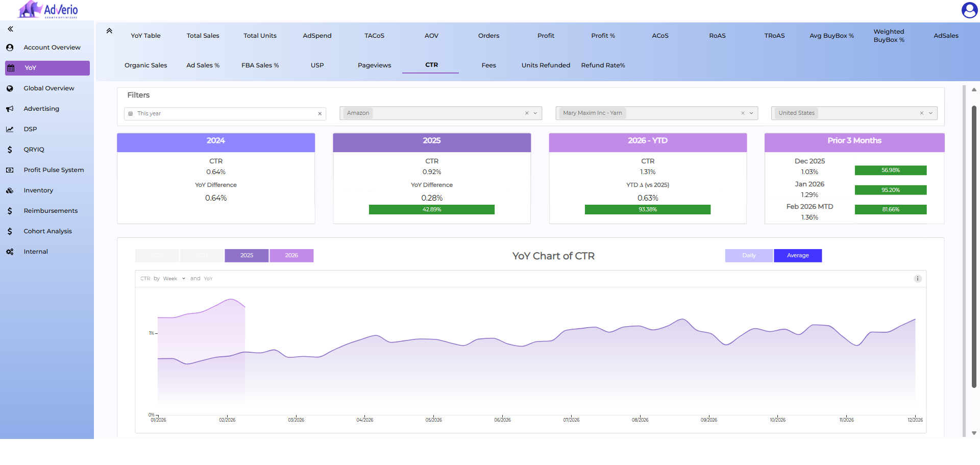This screenshot has height=465, width=980.
Task: Collapse the metrics tab bar chevron
Action: pyautogui.click(x=109, y=31)
